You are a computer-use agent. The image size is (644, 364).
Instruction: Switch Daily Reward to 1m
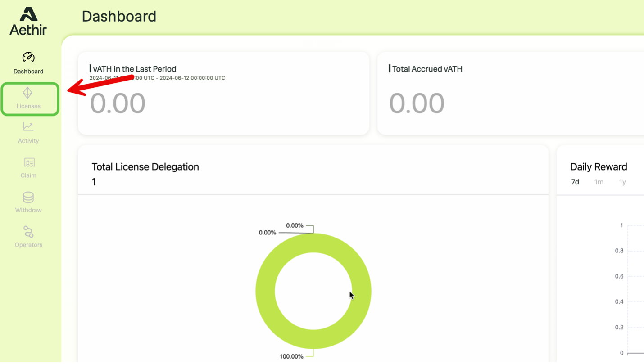599,182
